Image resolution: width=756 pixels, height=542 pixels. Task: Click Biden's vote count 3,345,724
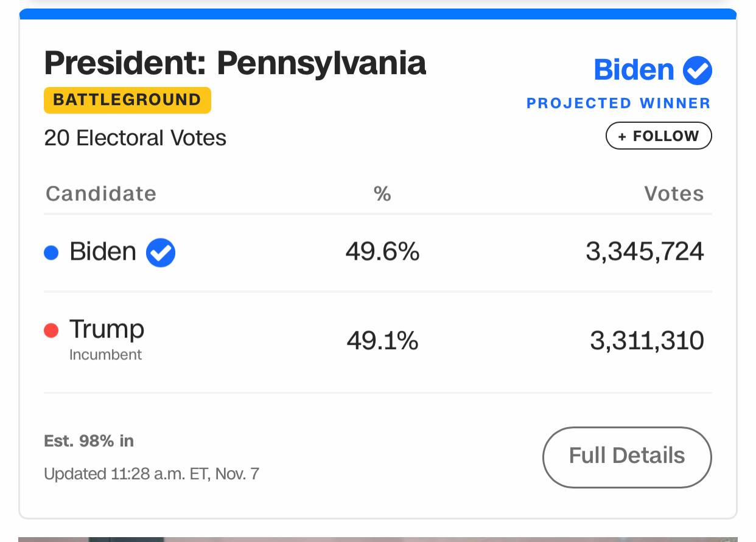645,251
